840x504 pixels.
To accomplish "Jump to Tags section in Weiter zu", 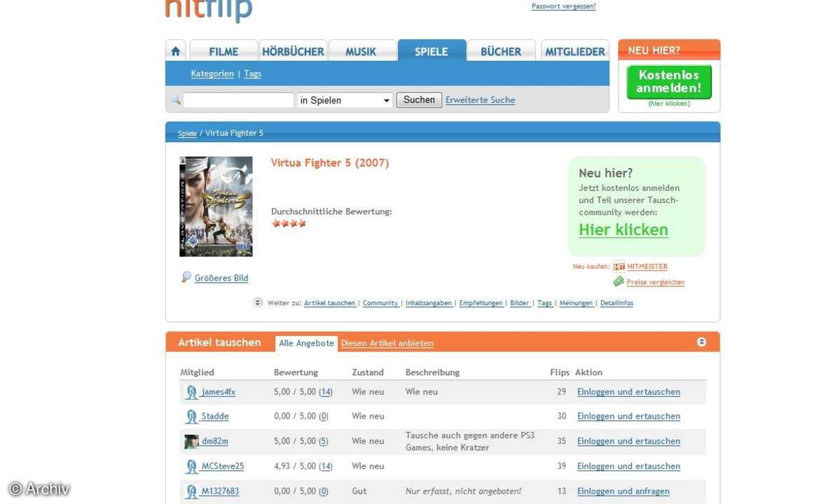I will [x=544, y=303].
